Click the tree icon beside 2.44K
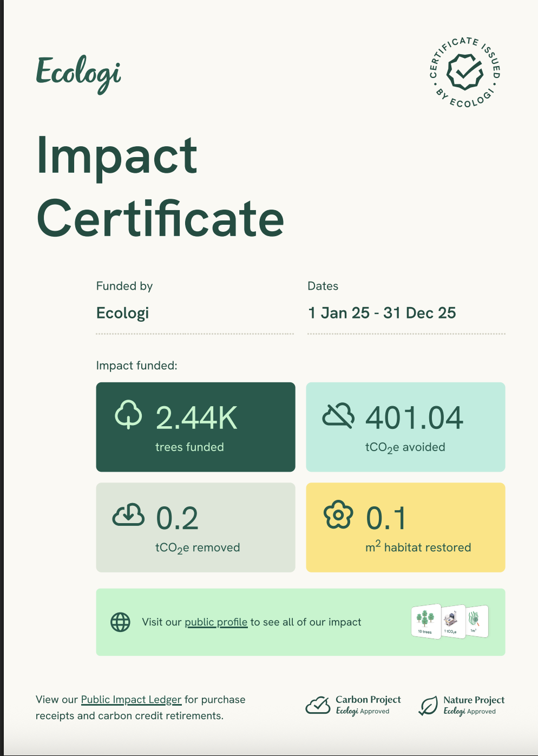538x756 pixels. (128, 415)
